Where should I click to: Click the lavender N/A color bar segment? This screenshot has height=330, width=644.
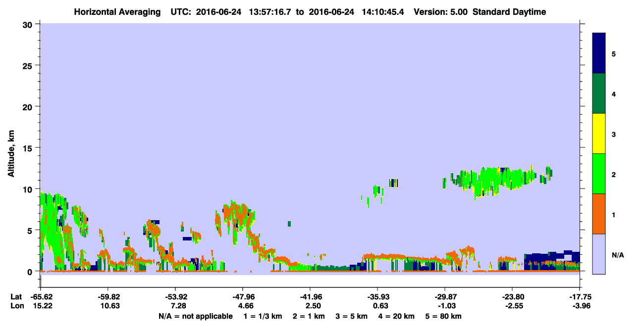(599, 254)
